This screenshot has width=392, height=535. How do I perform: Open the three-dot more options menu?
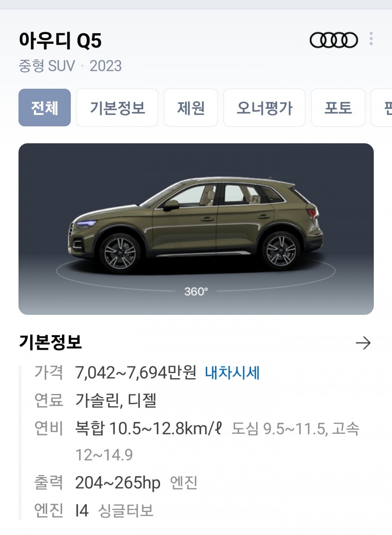pyautogui.click(x=371, y=39)
